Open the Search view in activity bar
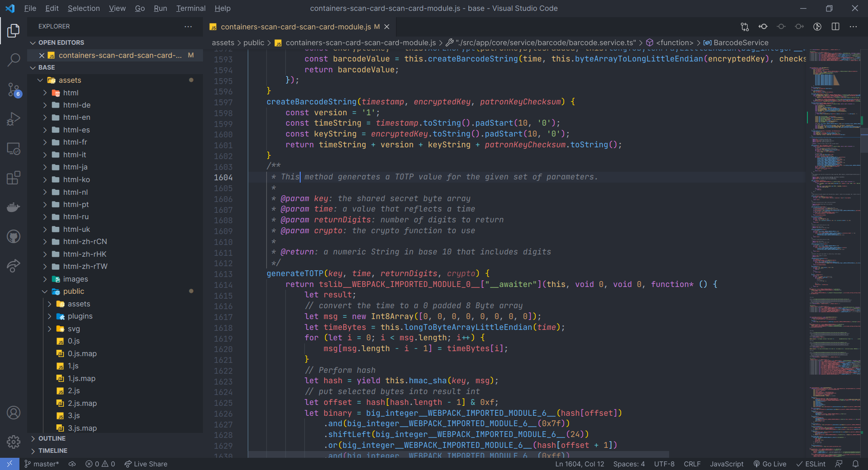Image resolution: width=868 pixels, height=470 pixels. [x=14, y=60]
